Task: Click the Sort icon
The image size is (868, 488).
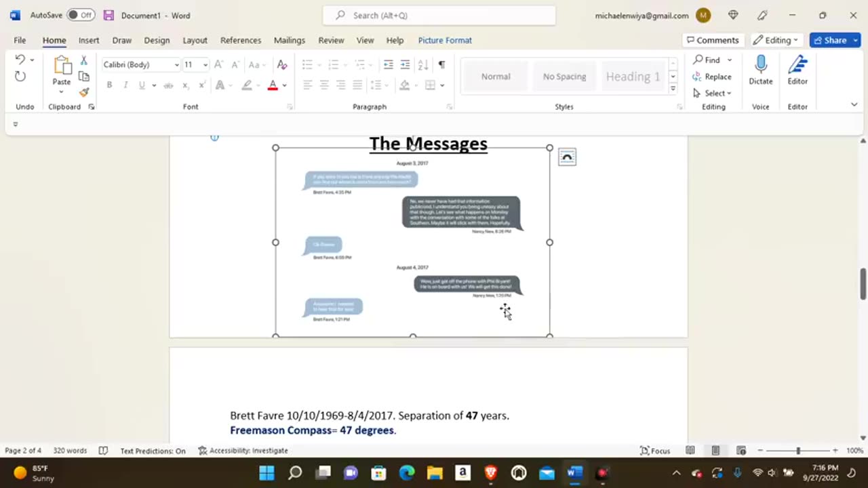Action: 423,64
